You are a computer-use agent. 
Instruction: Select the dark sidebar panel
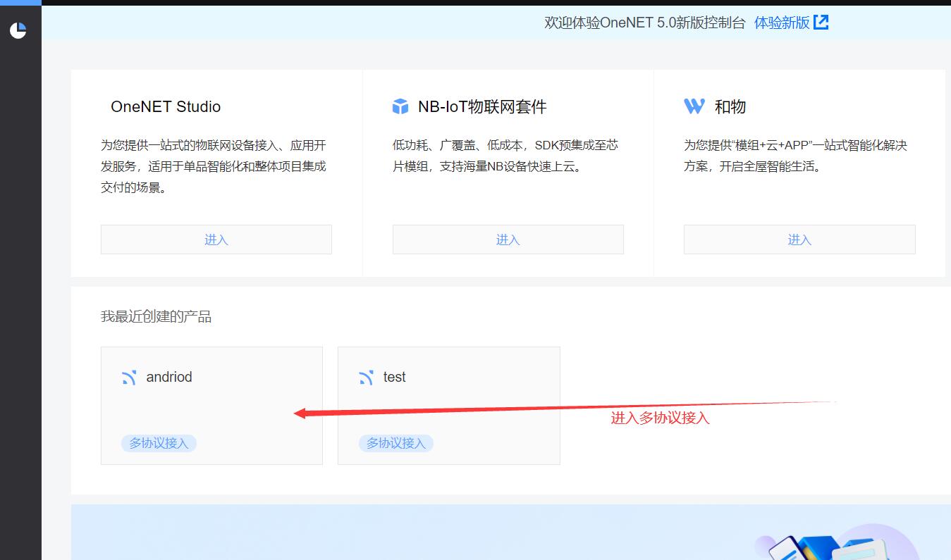(x=19, y=282)
